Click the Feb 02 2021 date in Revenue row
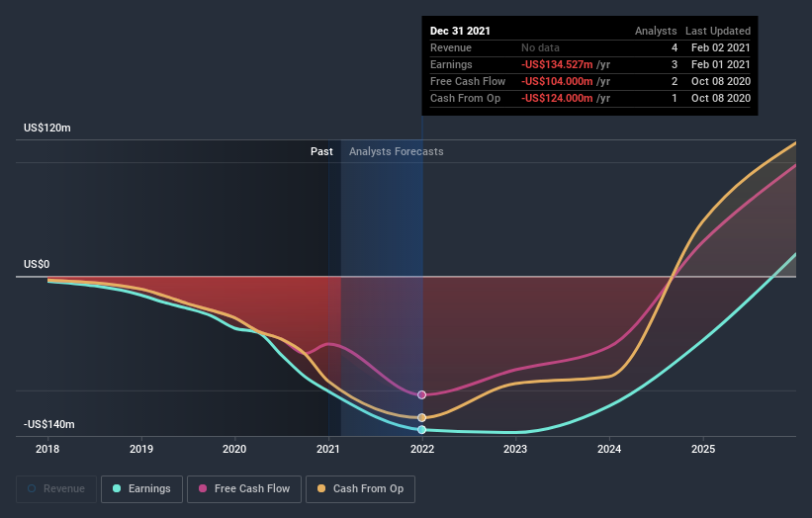 point(721,47)
